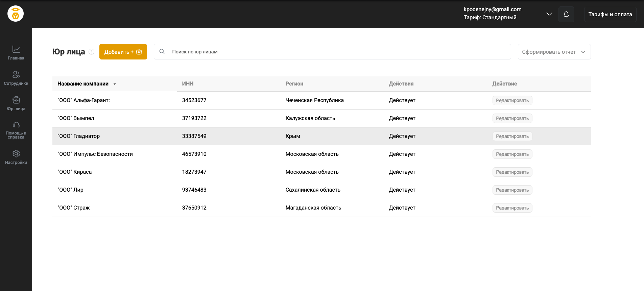Select company "ООО" Страж
644x291 pixels.
click(x=73, y=208)
